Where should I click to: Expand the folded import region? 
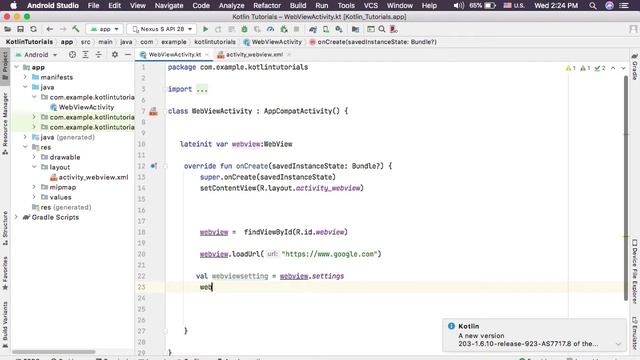point(202,89)
